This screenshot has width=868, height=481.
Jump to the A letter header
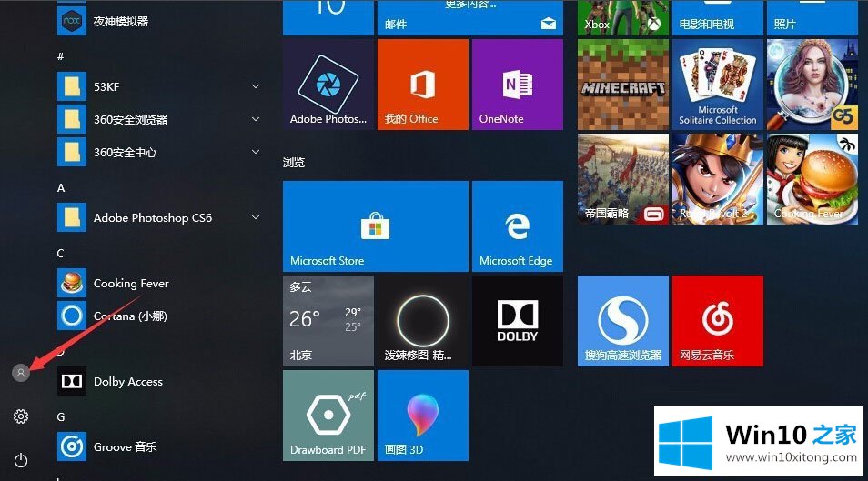pyautogui.click(x=61, y=188)
